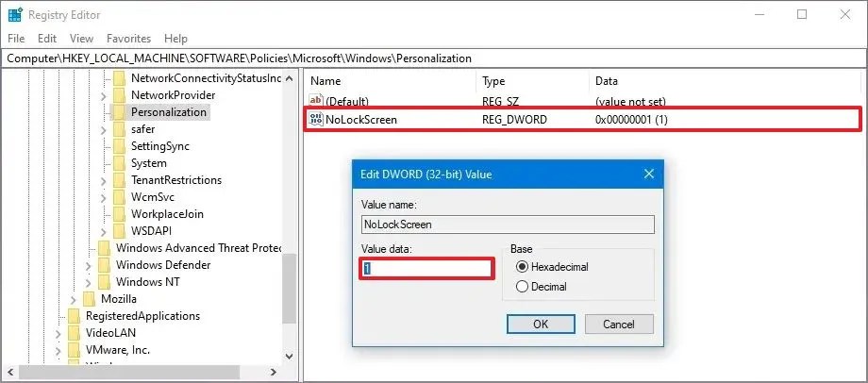
Task: Select the Decimal base option
Action: pyautogui.click(x=522, y=287)
